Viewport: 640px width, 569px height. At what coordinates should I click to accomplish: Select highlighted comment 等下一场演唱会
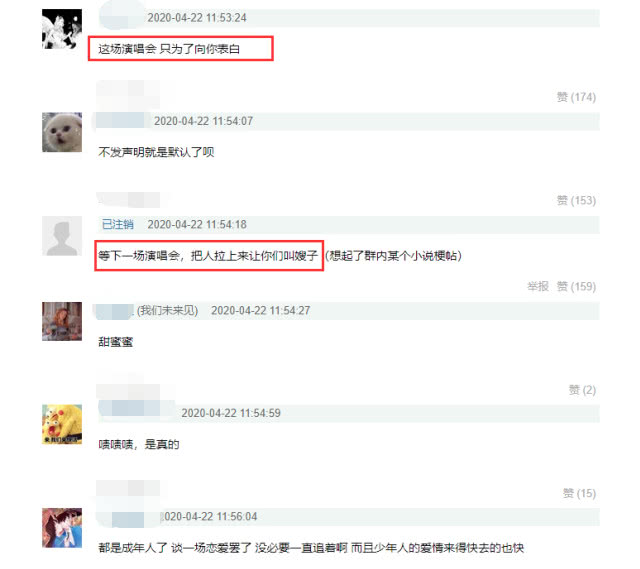pos(208,256)
